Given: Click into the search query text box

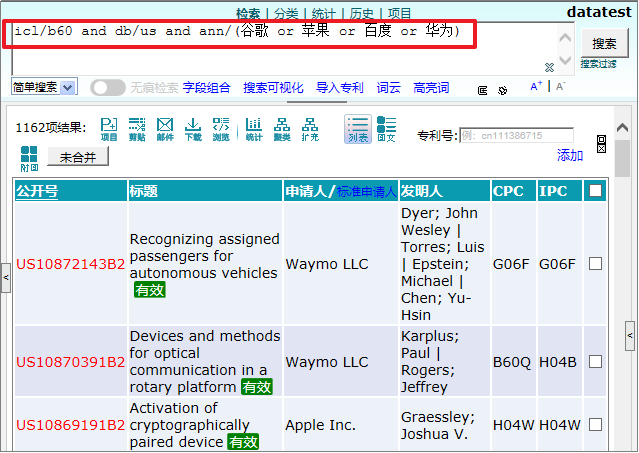Looking at the screenshot, I should pos(284,49).
